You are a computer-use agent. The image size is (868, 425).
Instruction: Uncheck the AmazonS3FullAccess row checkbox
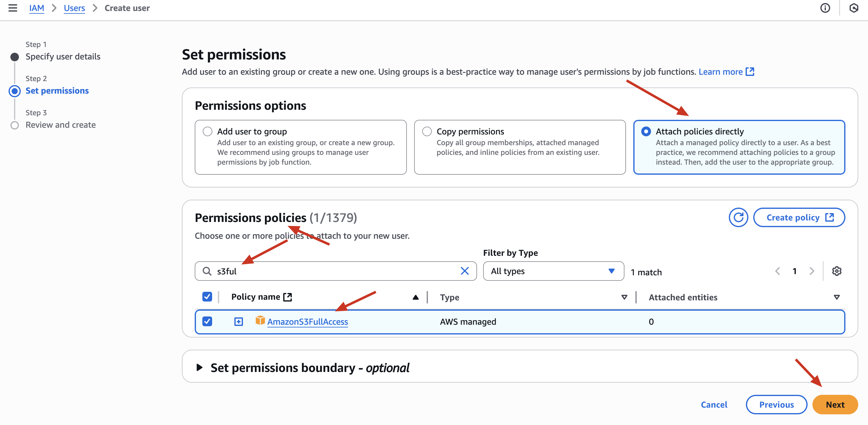[x=207, y=321]
